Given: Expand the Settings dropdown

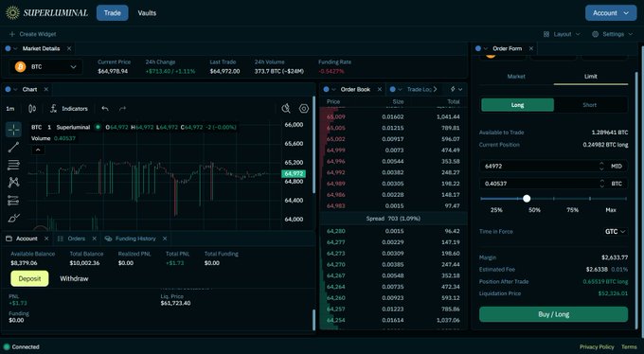Looking at the screenshot, I should click(x=613, y=34).
